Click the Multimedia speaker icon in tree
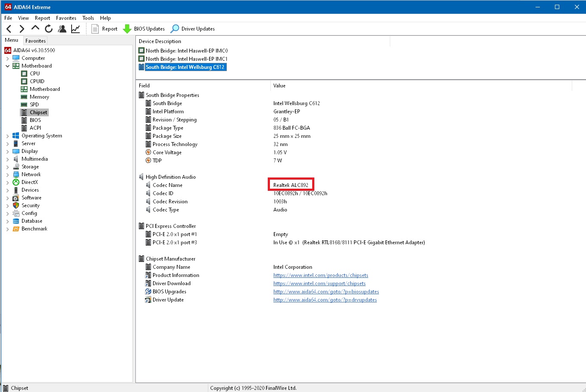 pyautogui.click(x=16, y=159)
